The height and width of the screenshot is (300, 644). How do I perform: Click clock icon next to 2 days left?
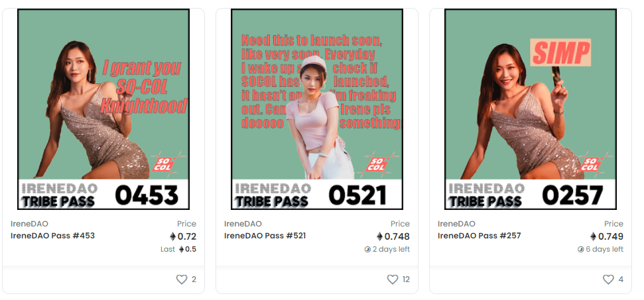pos(367,249)
